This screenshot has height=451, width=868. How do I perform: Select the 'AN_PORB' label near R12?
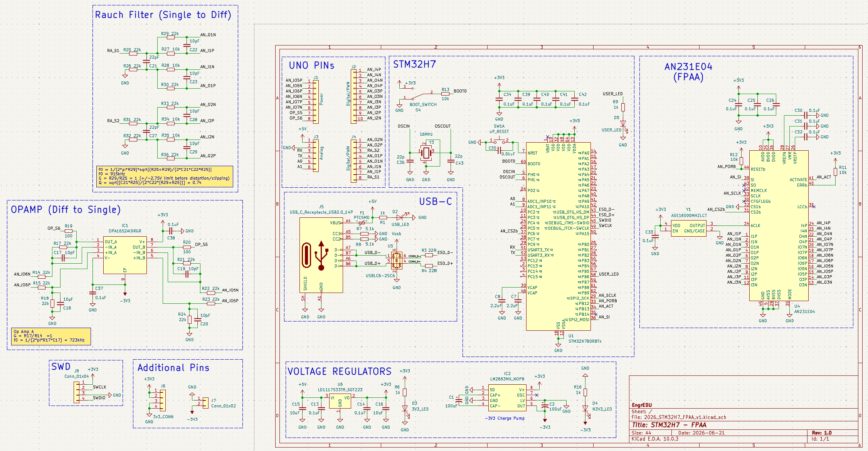click(727, 167)
